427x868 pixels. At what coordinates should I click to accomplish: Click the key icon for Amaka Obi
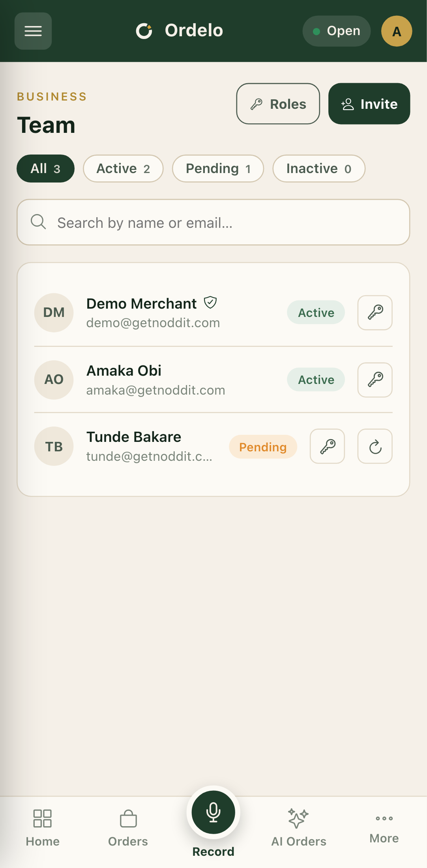click(x=375, y=380)
